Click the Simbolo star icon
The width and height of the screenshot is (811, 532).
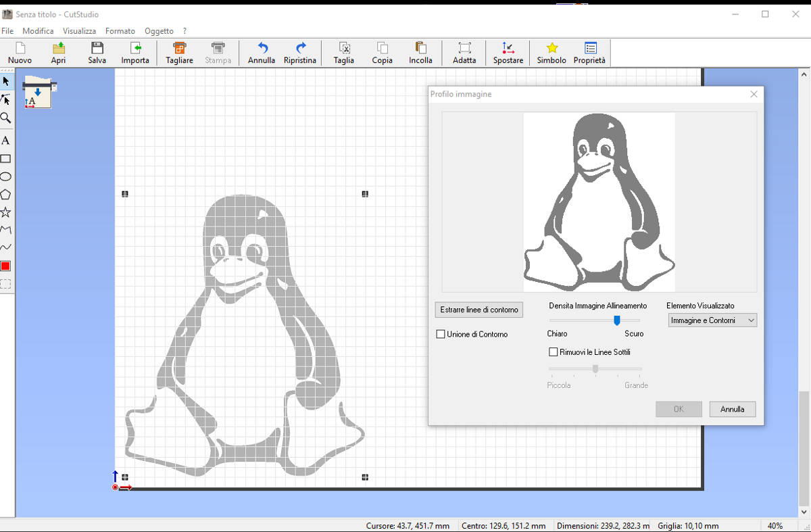[x=551, y=53]
